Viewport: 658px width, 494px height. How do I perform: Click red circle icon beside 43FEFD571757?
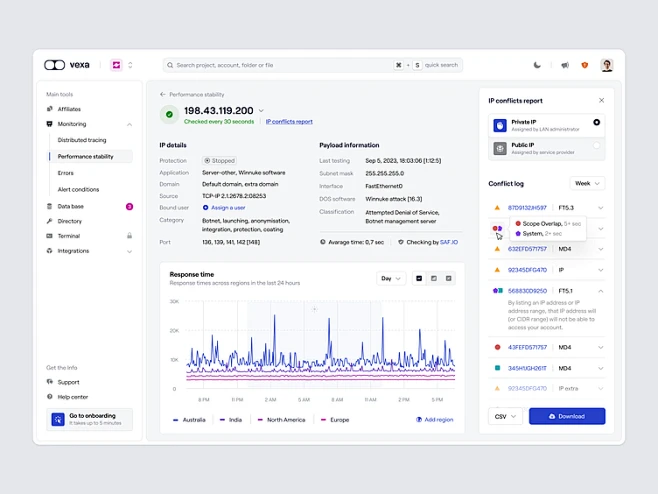click(x=497, y=347)
